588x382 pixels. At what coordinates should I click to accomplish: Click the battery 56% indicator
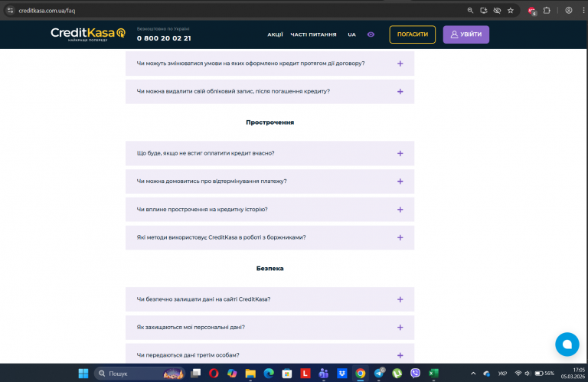click(544, 374)
